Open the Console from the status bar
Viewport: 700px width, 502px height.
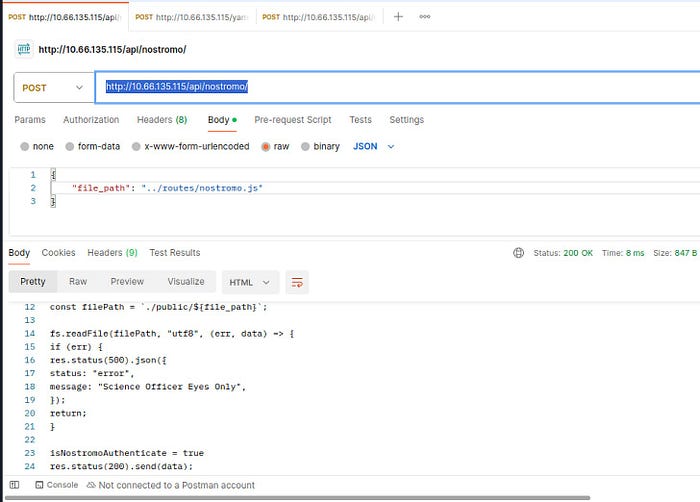[57, 485]
